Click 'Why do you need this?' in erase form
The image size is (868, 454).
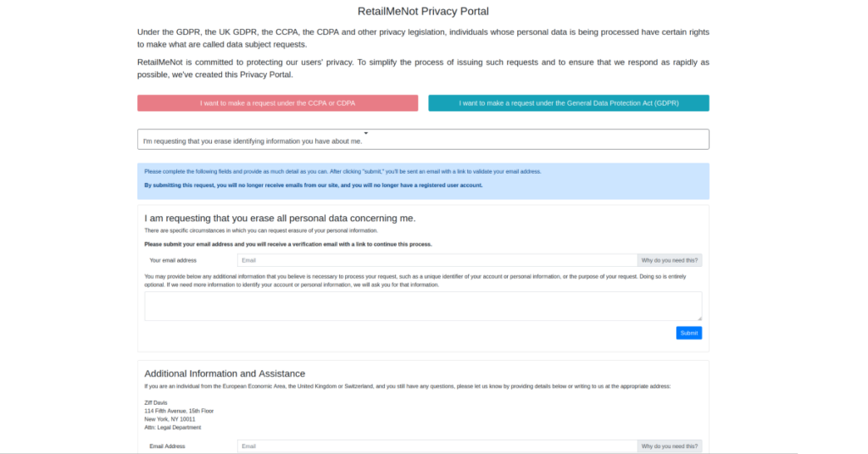point(670,260)
